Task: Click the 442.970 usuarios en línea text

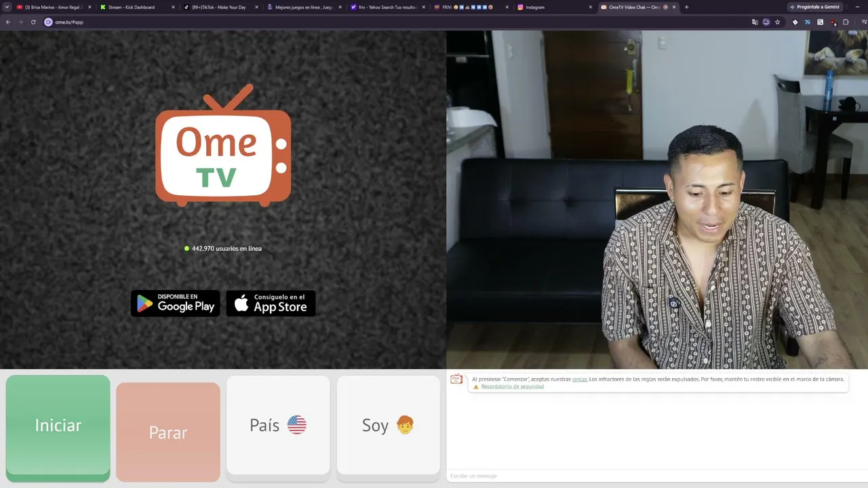Action: coord(226,249)
